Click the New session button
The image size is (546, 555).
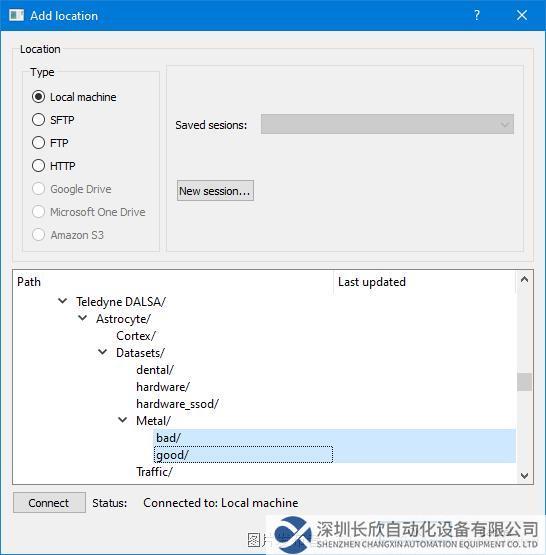215,191
